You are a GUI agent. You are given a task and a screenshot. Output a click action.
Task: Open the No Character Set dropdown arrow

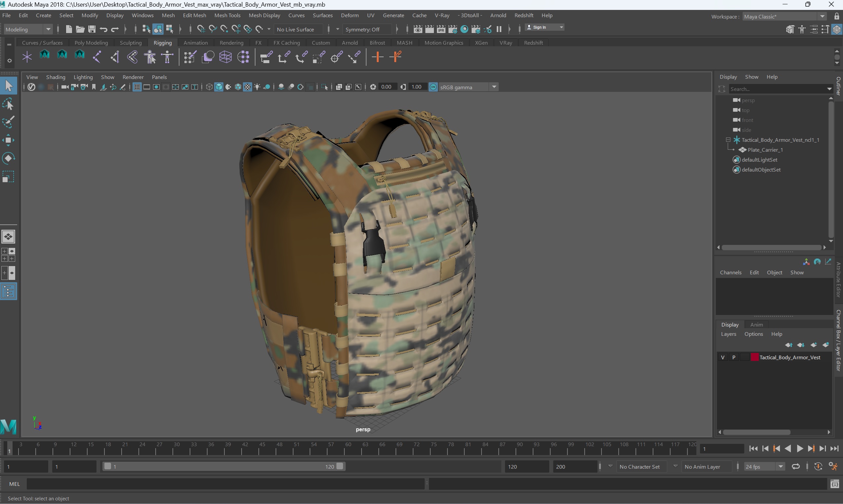coord(610,466)
